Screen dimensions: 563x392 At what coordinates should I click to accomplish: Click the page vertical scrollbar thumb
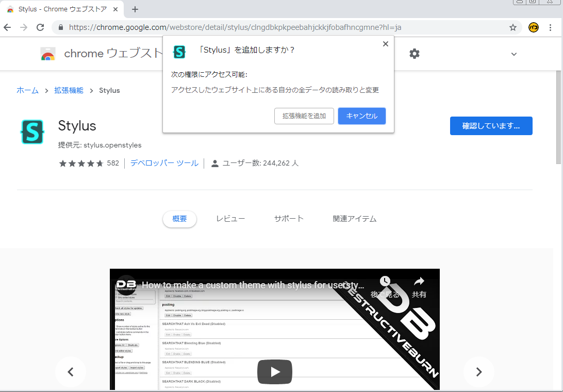tap(558, 117)
